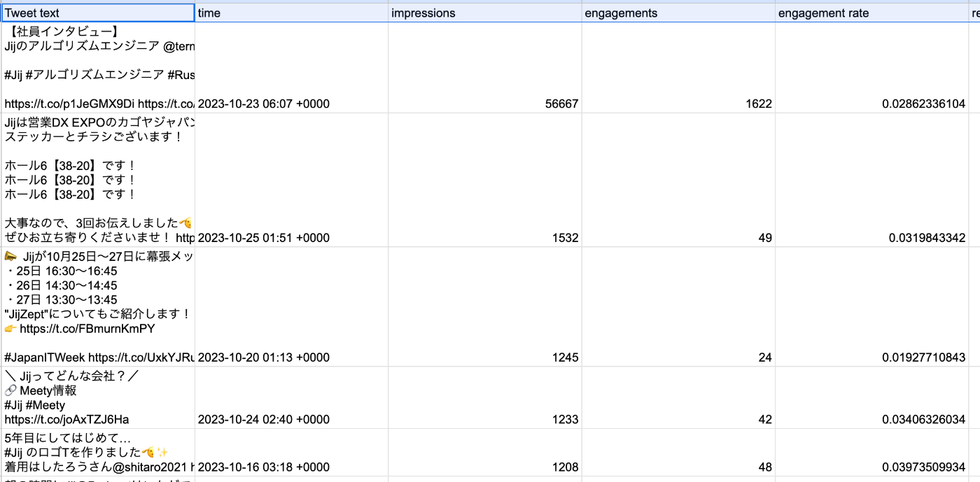
Task: Select the engagement rate cell 0.03973509934
Action: pos(871,453)
